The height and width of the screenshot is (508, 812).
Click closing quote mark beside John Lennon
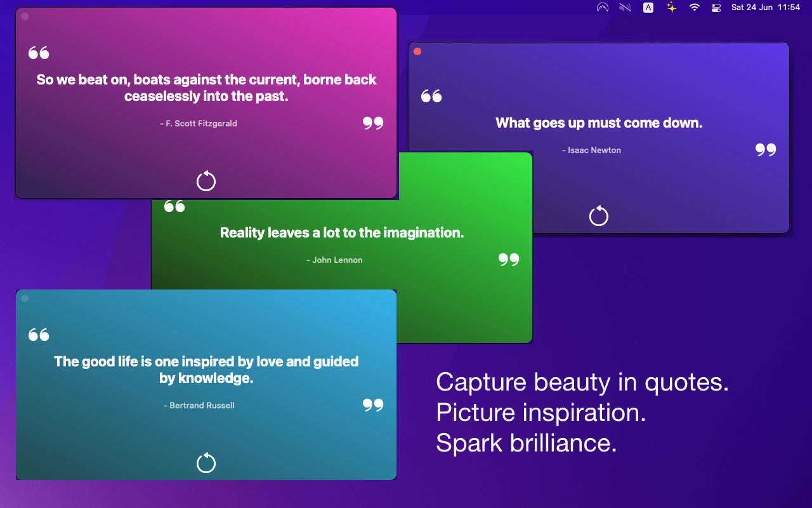coord(509,260)
